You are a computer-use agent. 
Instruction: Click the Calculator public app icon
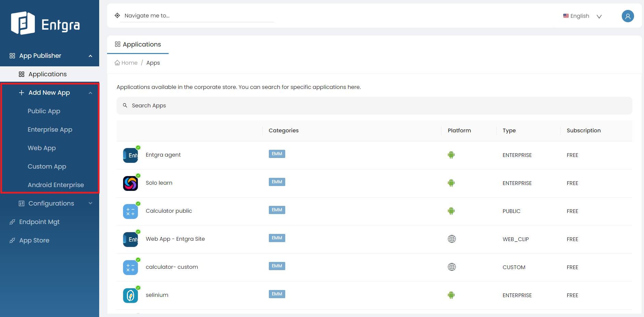click(131, 211)
